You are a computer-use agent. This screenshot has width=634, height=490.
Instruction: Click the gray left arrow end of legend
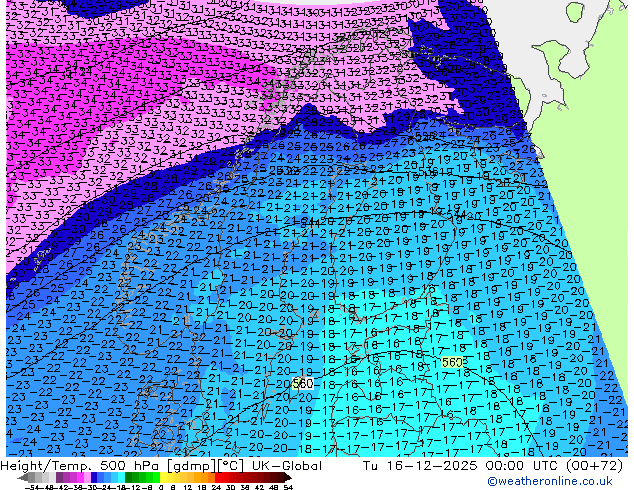click(23, 477)
